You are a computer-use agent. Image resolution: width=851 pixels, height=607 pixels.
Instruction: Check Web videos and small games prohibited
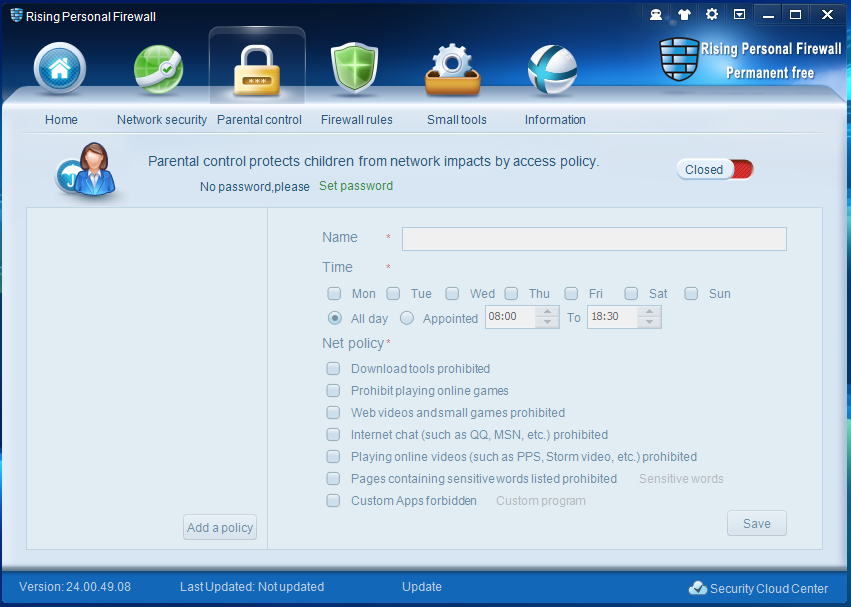click(333, 413)
